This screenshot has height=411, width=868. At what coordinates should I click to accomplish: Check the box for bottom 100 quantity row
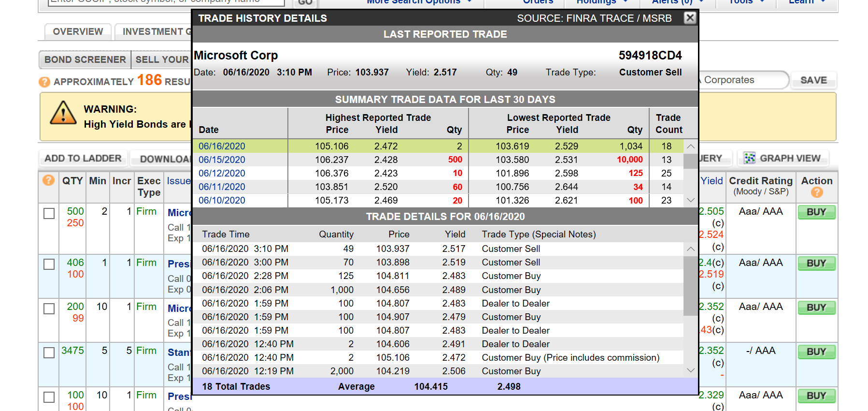[x=49, y=397]
